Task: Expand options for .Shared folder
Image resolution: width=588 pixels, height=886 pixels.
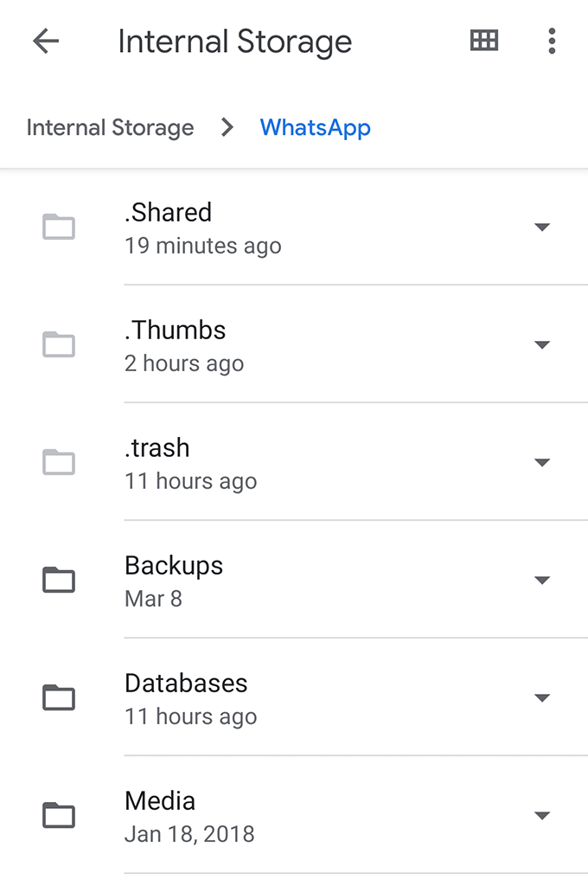Action: [542, 227]
